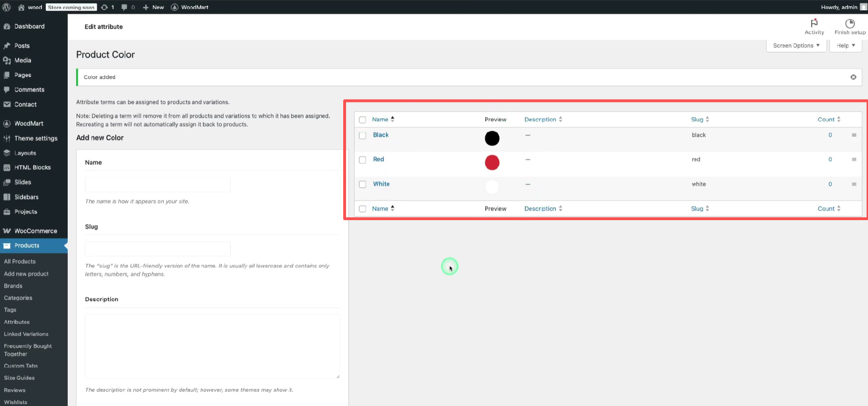Focus the Name input field

pyautogui.click(x=158, y=184)
